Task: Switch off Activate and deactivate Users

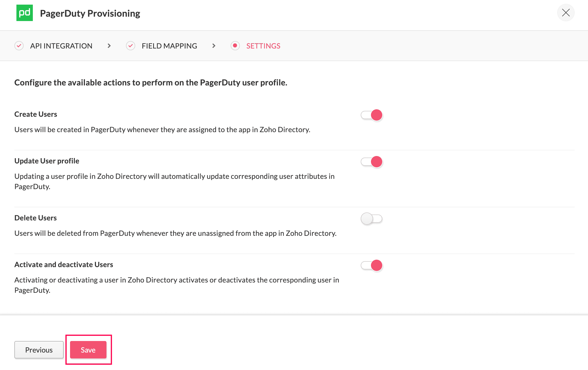Action: tap(371, 265)
